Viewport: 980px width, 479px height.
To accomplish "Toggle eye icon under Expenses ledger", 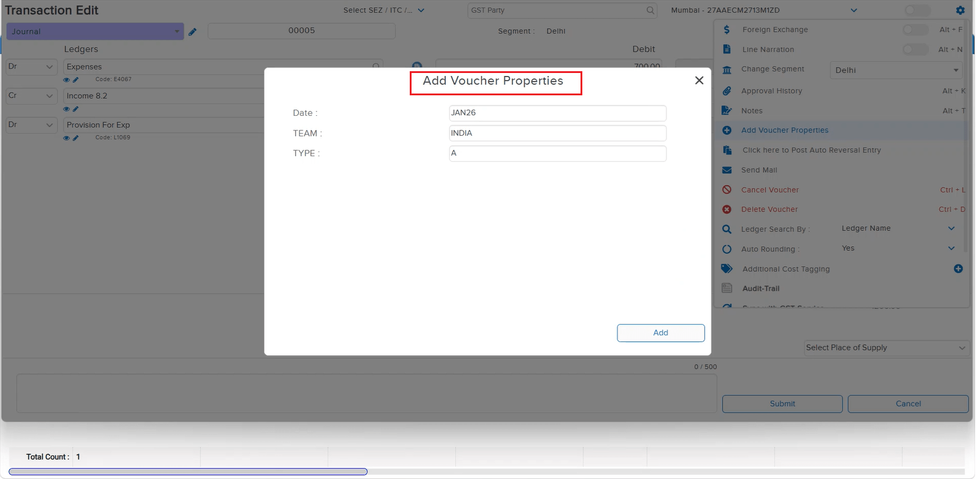I will [66, 80].
